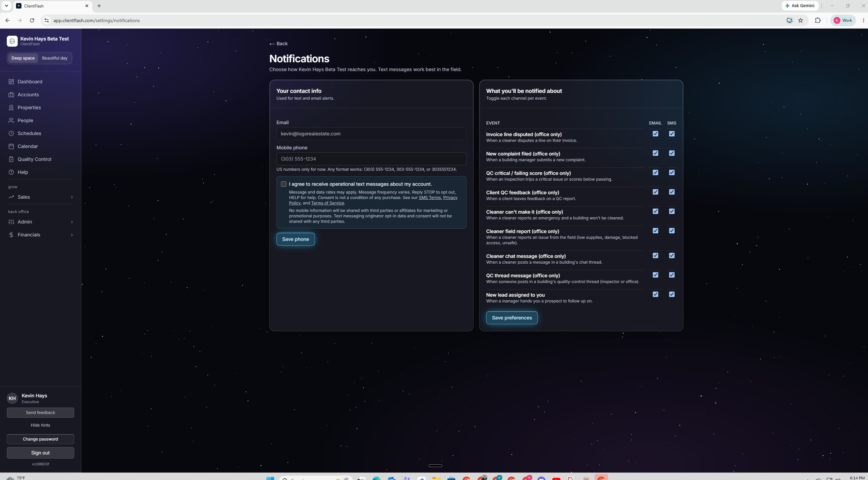Check the agree to text messages box

pyautogui.click(x=284, y=184)
